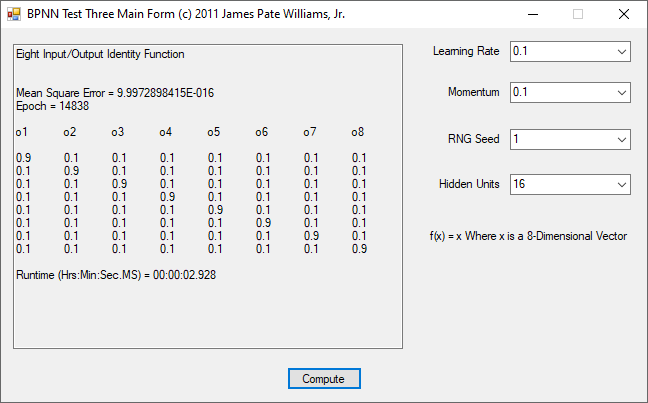Focus the Hidden Units value field showing 16
Viewport: 648px width, 403px height.
pos(560,184)
